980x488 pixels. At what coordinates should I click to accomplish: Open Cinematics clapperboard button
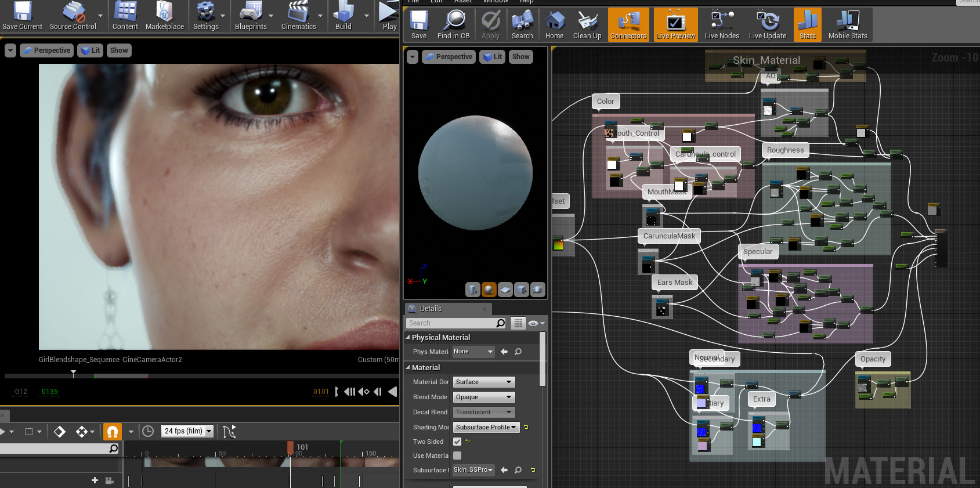tap(299, 16)
